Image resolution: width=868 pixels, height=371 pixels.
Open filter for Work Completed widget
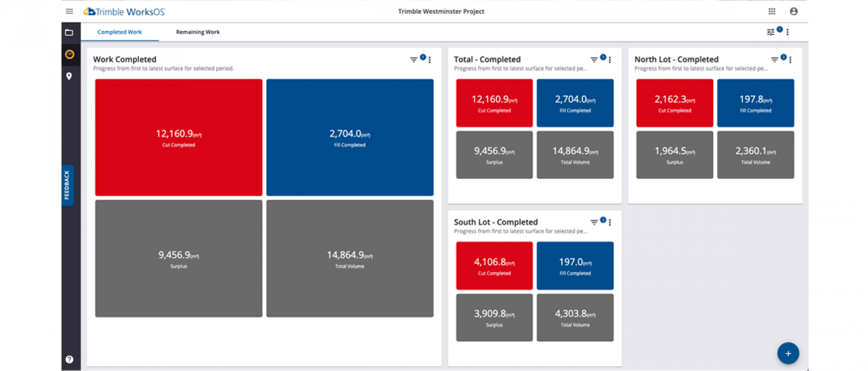tap(414, 60)
